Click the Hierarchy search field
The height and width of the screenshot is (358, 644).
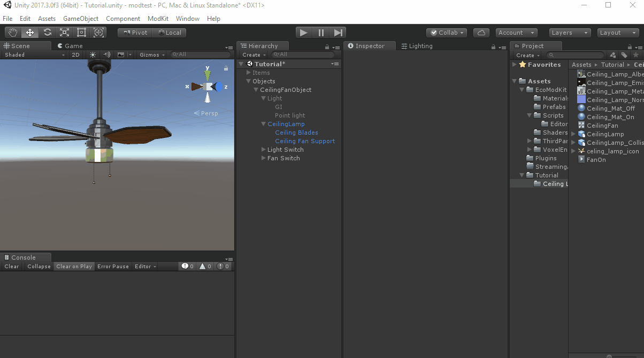coord(303,55)
